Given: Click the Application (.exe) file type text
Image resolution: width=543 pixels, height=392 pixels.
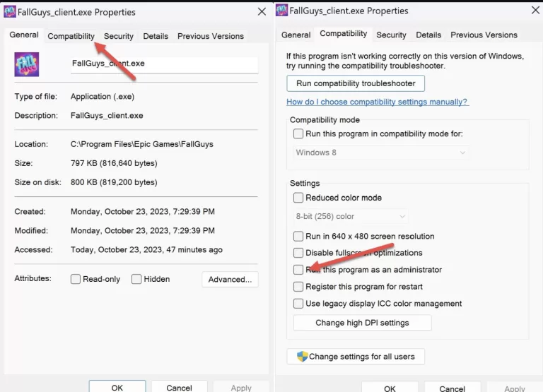Looking at the screenshot, I should pos(103,96).
